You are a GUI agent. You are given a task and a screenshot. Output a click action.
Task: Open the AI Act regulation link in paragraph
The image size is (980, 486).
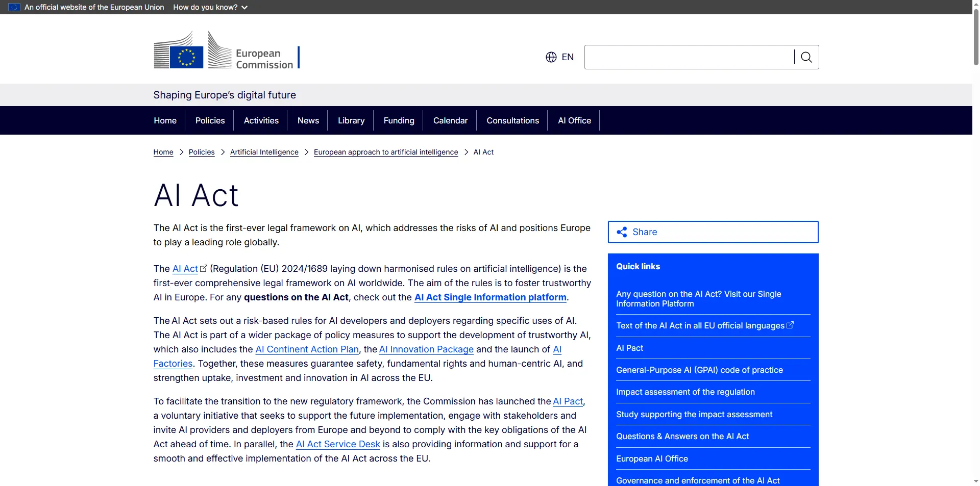click(x=185, y=269)
